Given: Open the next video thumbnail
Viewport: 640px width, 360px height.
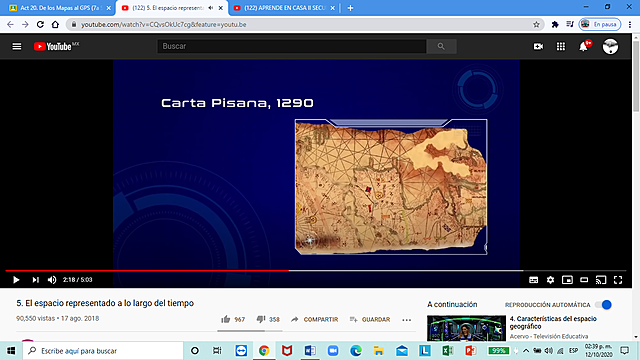Looking at the screenshot, I should click(466, 327).
